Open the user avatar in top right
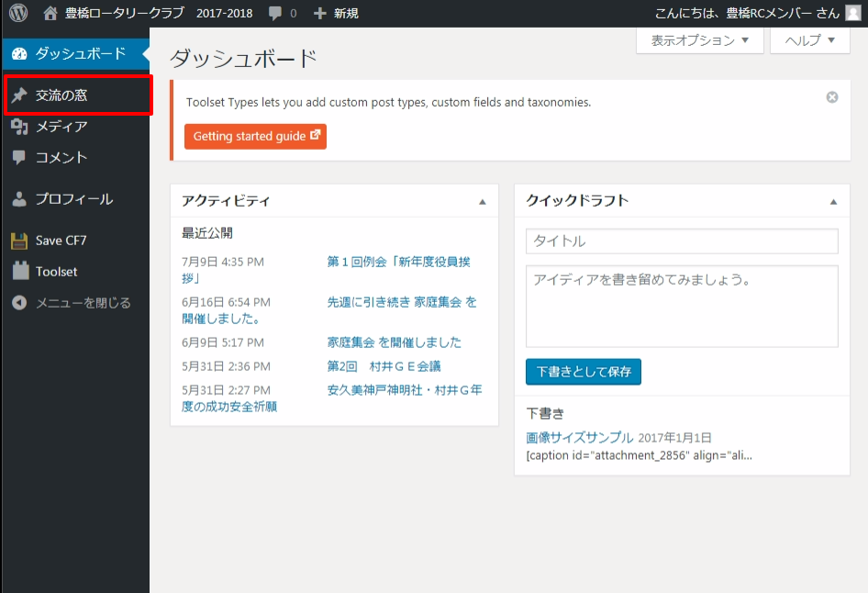The image size is (868, 593). (853, 13)
